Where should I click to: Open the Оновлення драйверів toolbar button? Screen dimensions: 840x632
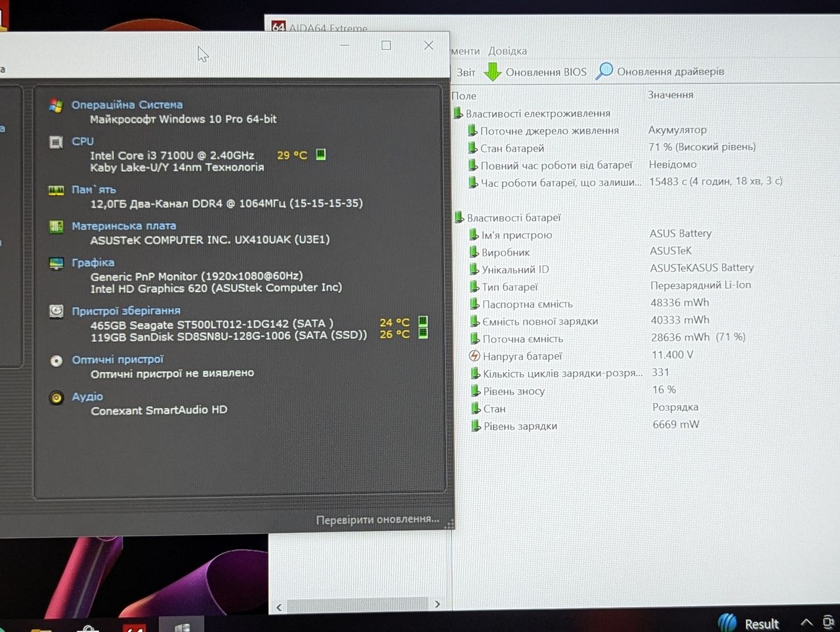(x=660, y=72)
